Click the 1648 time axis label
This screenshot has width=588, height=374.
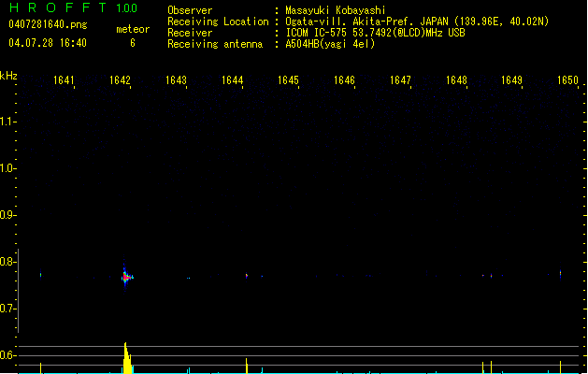click(x=456, y=80)
